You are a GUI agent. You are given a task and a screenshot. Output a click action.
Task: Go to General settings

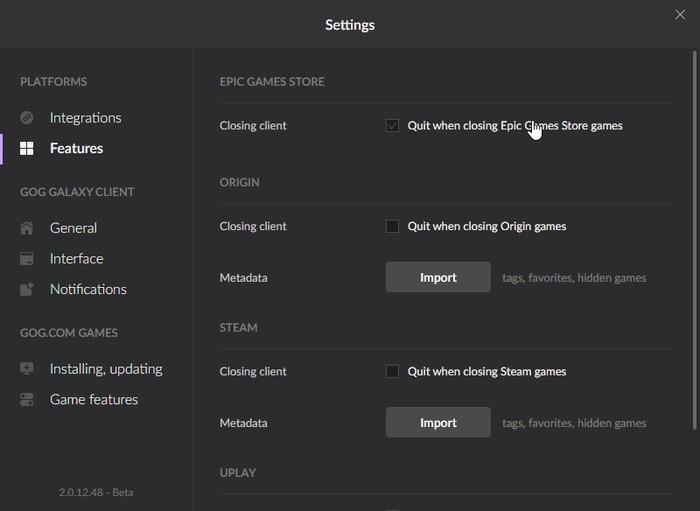(73, 228)
